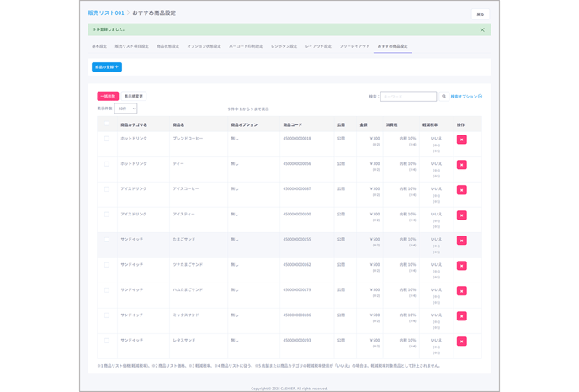579x392 pixels.
Task: Click the 戻る button at top right
Action: (481, 14)
